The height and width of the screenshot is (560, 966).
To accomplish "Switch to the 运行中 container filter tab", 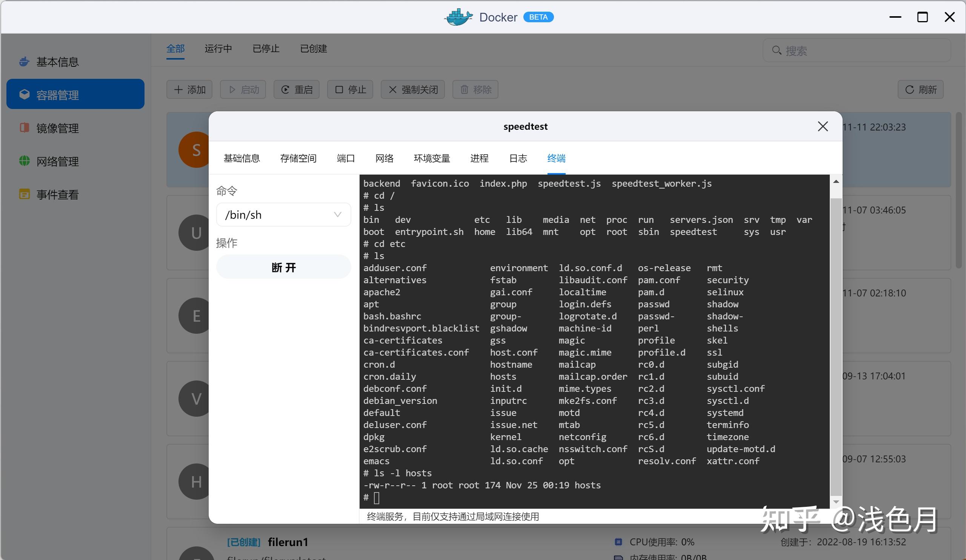I will pos(218,49).
